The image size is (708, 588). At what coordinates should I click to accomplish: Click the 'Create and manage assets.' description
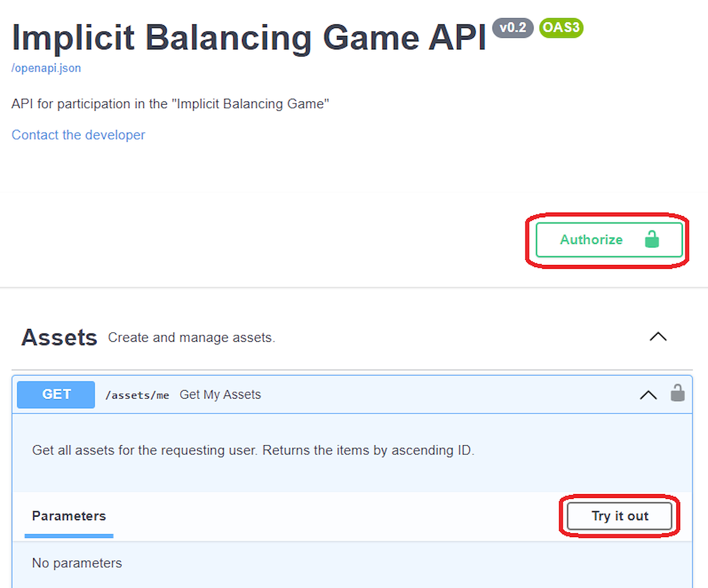click(x=191, y=337)
